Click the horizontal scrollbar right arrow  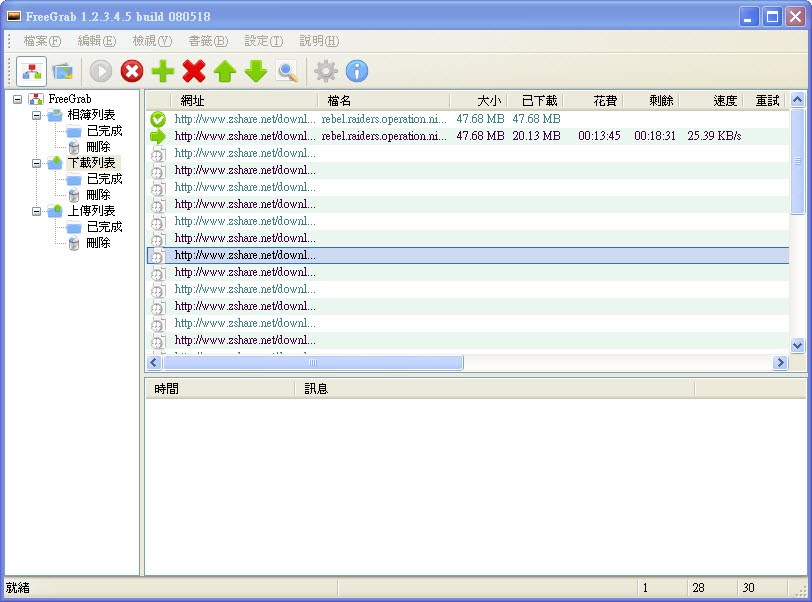pyautogui.click(x=780, y=363)
